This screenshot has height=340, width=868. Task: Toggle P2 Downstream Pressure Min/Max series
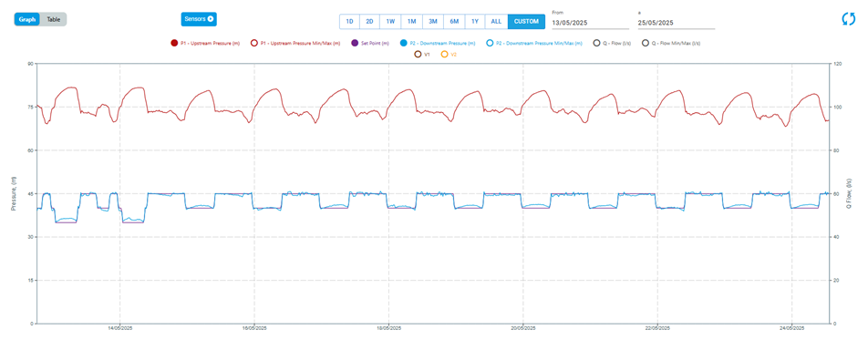(533, 43)
